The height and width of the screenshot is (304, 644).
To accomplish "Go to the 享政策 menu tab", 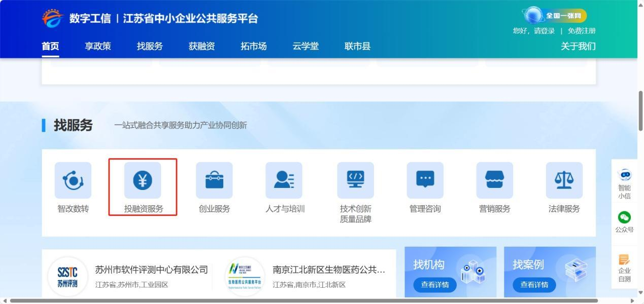I will (x=97, y=46).
